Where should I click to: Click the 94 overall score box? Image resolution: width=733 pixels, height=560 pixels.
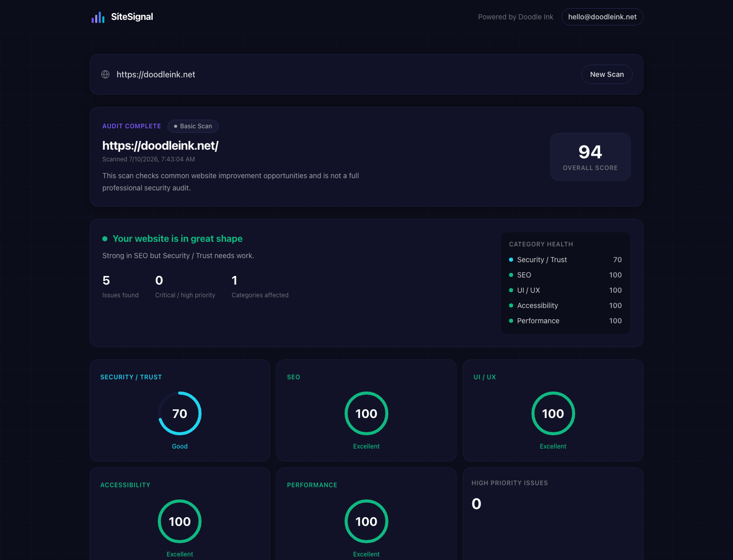click(x=590, y=157)
